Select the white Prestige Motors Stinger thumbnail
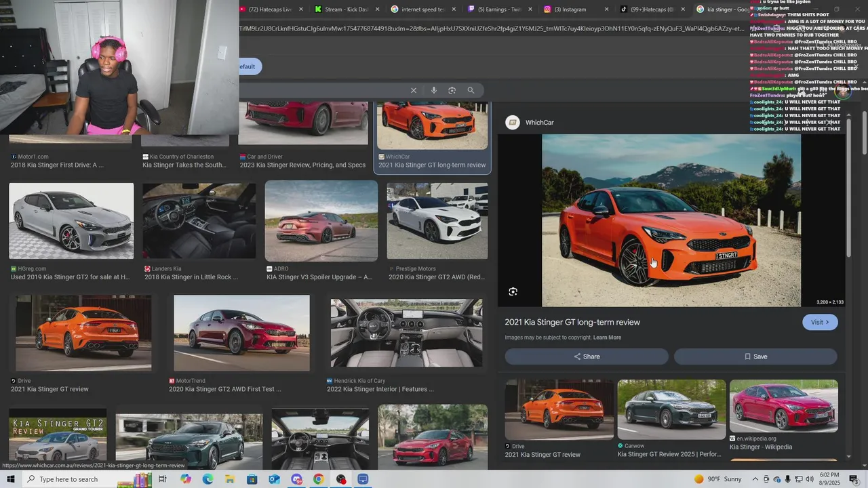The image size is (868, 488). (x=437, y=220)
